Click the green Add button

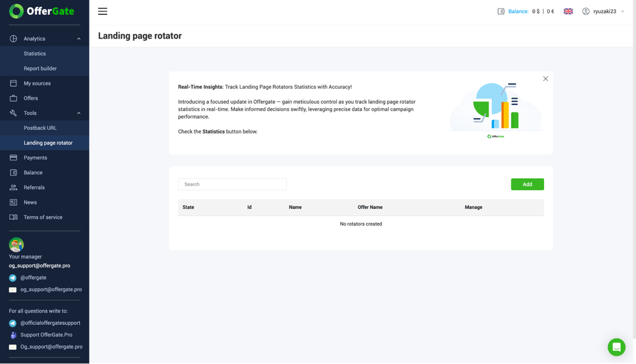[x=527, y=184]
